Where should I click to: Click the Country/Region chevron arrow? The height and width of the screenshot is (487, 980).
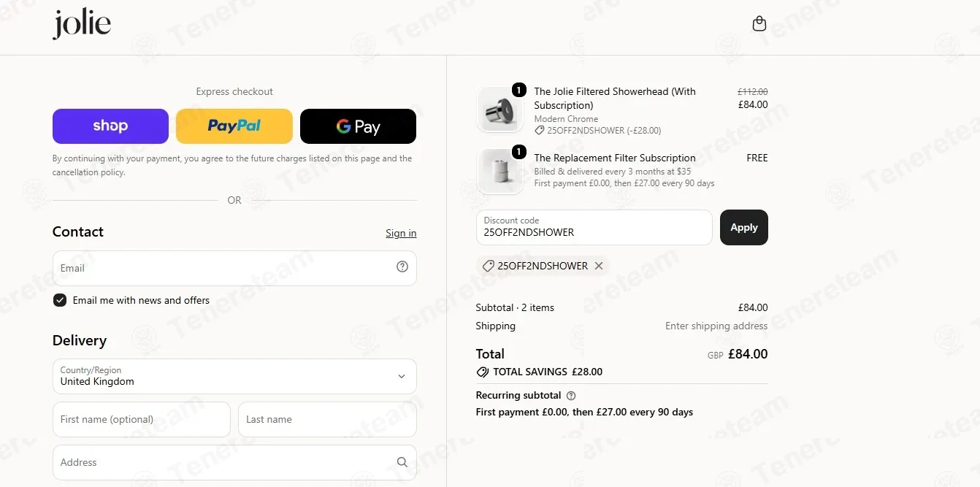[402, 377]
